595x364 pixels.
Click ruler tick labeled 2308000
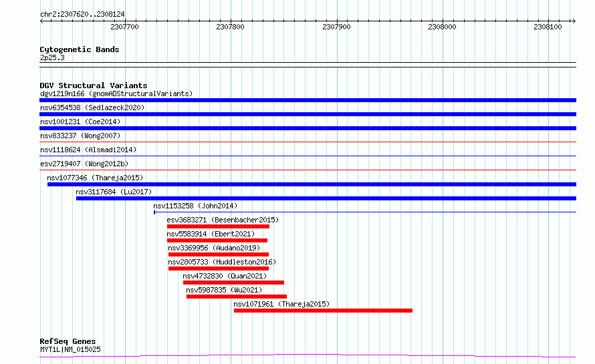tap(442, 27)
